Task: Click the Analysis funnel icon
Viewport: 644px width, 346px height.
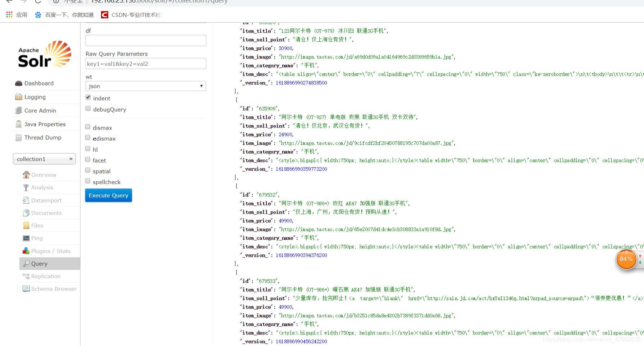Action: point(26,188)
